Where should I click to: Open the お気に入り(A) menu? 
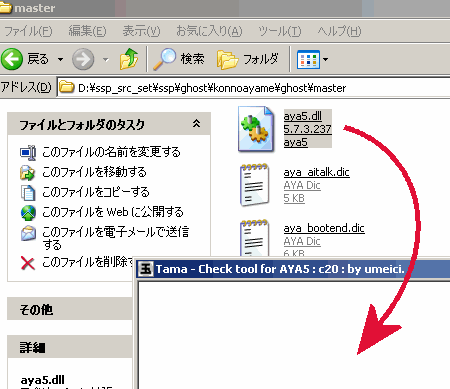click(209, 31)
